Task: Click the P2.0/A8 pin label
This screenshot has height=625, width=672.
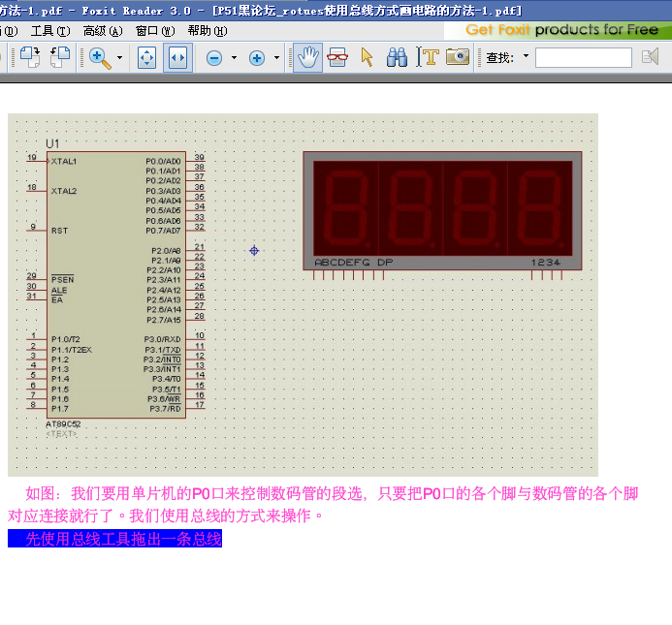Action: click(x=166, y=251)
